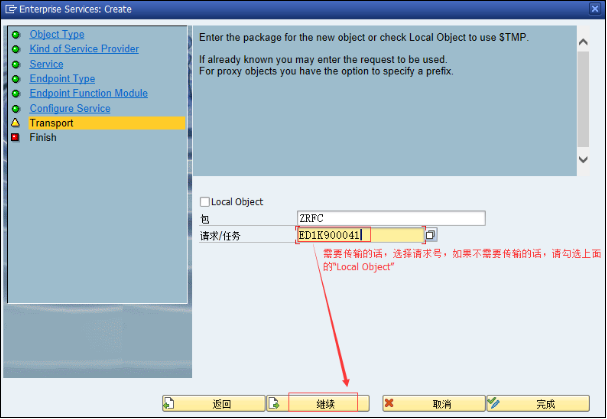Go to Configure Service step

point(70,108)
